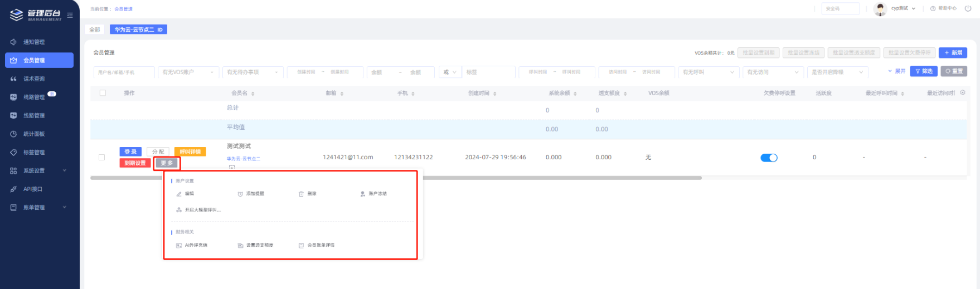Open the 有无VOS账户 dropdown filter
The width and height of the screenshot is (980, 289).
click(188, 72)
